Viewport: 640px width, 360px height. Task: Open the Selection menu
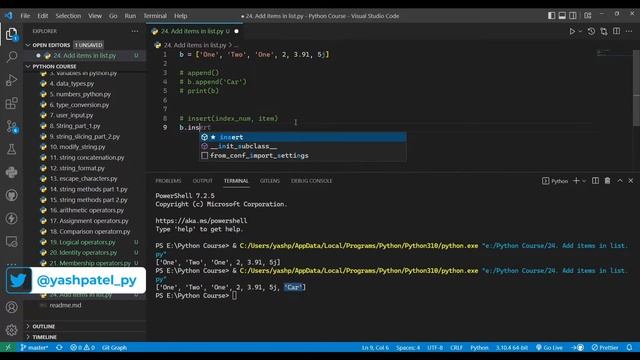[68, 16]
